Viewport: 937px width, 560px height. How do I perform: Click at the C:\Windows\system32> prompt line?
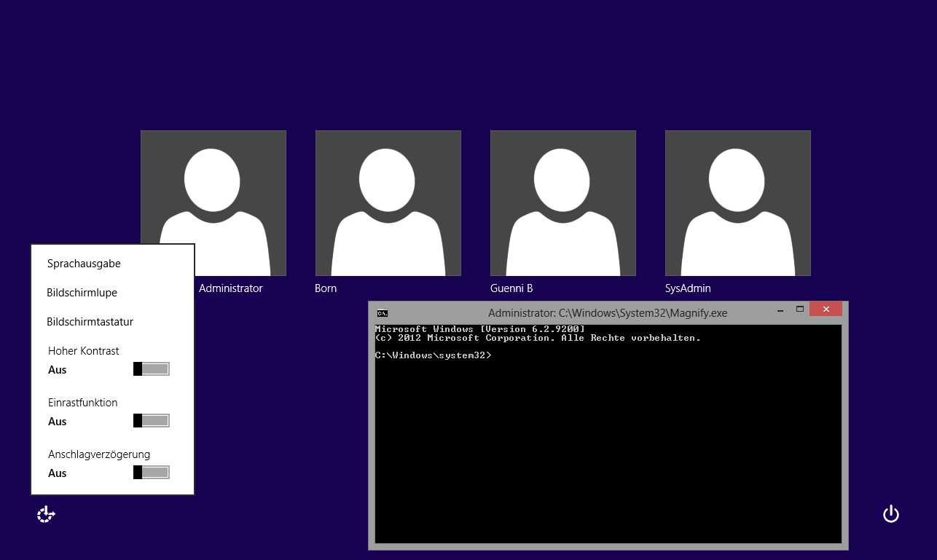(433, 355)
